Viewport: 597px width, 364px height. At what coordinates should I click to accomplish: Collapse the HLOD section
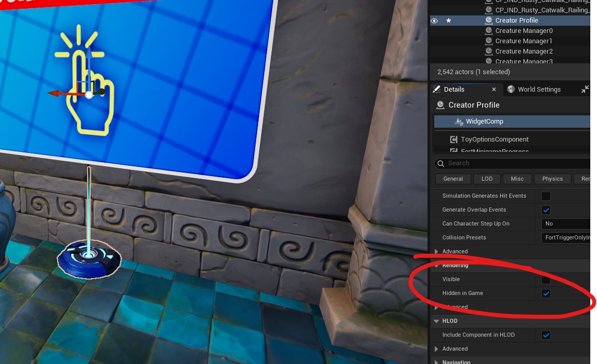436,321
